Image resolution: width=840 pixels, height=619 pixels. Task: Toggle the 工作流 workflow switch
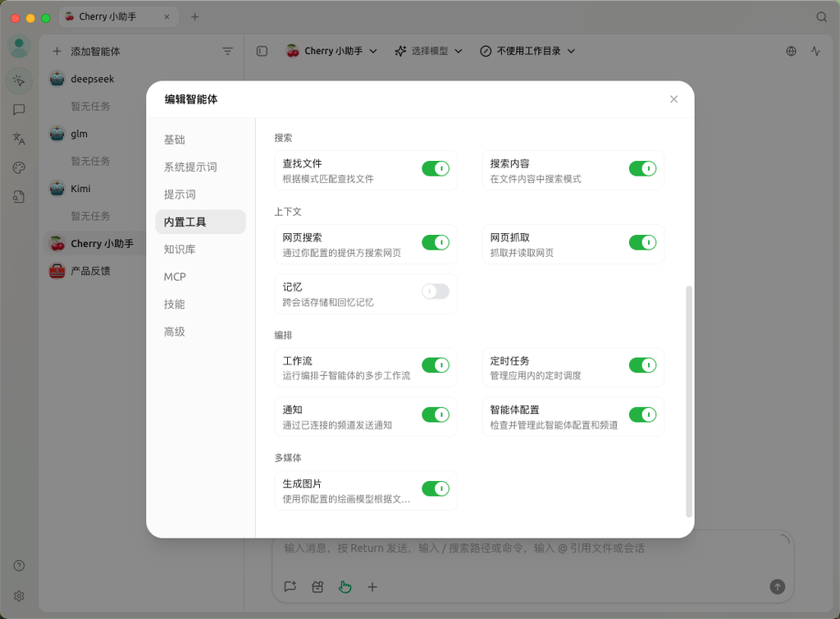point(435,365)
